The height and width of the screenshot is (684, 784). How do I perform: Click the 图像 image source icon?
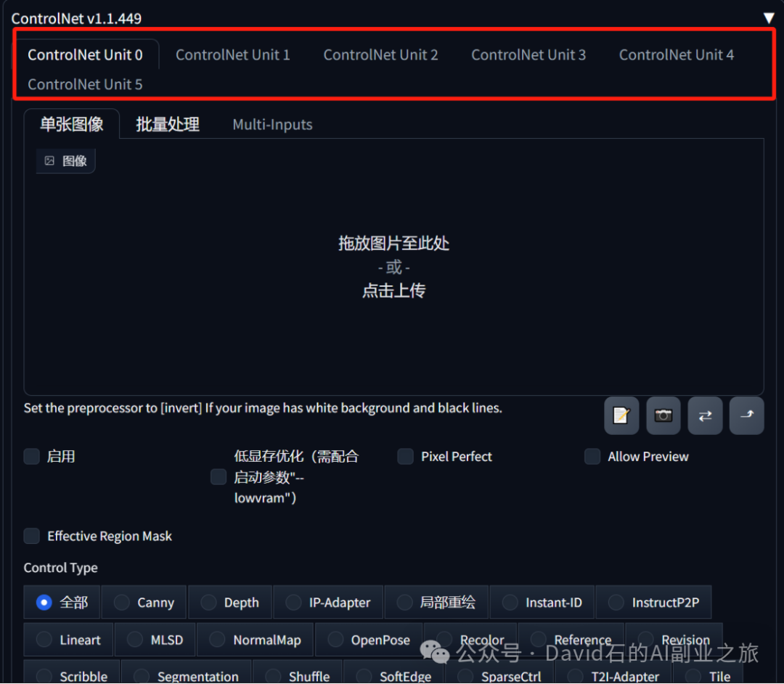65,160
